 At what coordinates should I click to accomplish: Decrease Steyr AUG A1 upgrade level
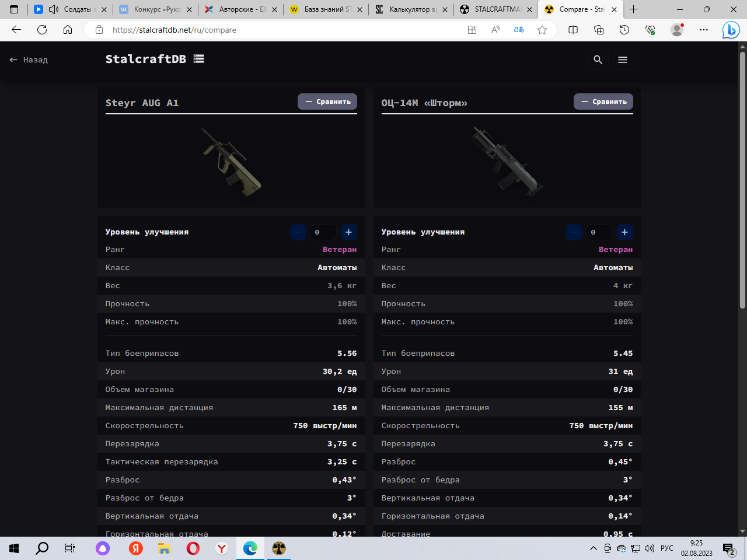[x=298, y=232]
